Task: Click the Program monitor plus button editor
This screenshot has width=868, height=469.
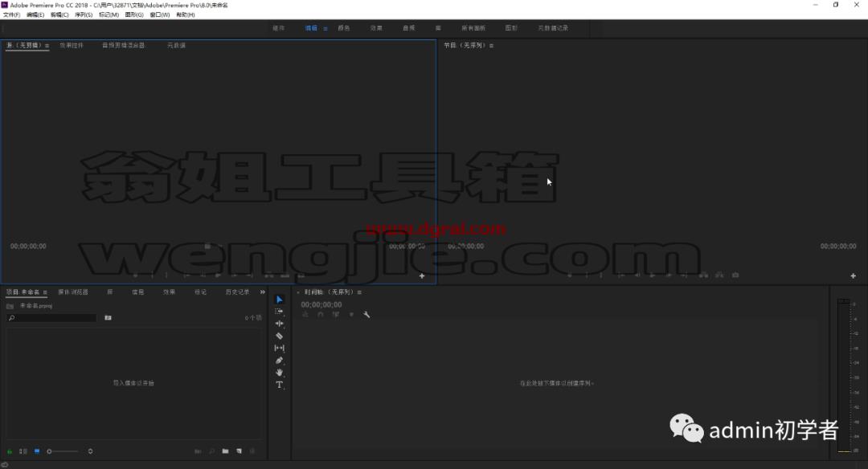Action: pyautogui.click(x=853, y=275)
